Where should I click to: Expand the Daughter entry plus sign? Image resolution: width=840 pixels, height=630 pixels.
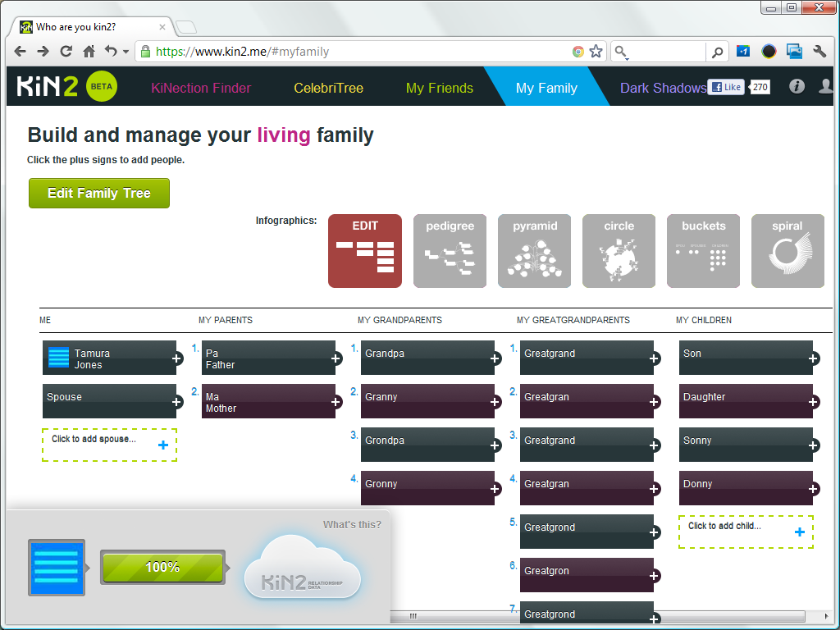tap(814, 402)
